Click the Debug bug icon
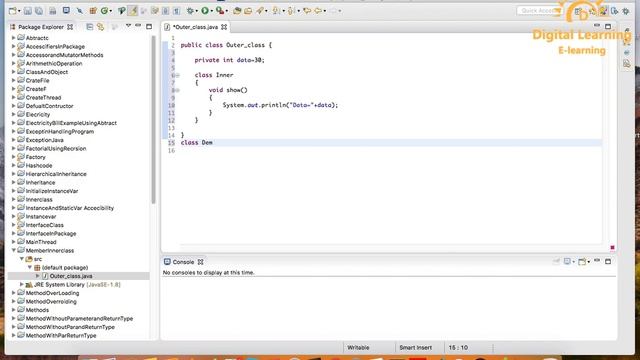The height and width of the screenshot is (360, 640). coord(190,11)
